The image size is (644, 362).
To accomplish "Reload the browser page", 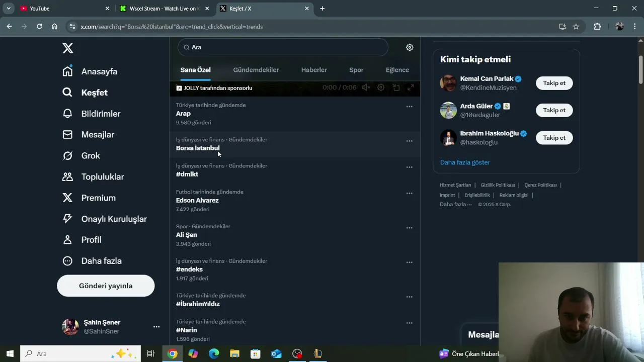I will [x=39, y=27].
